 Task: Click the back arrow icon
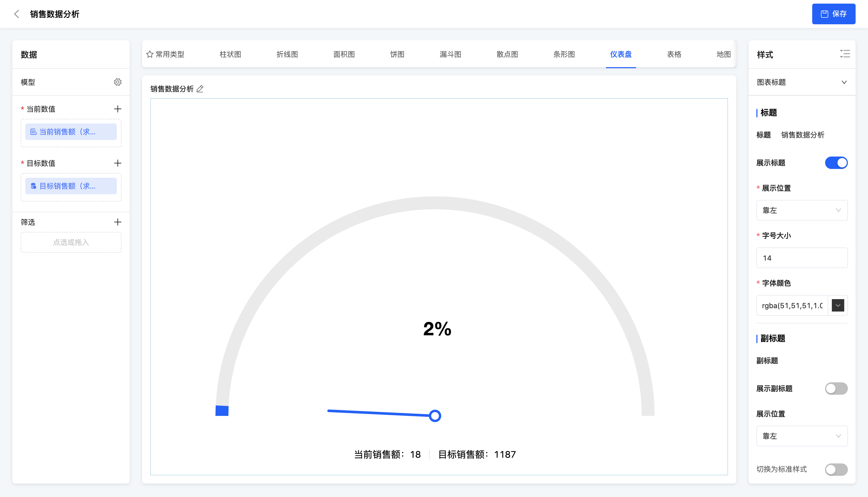tap(16, 14)
